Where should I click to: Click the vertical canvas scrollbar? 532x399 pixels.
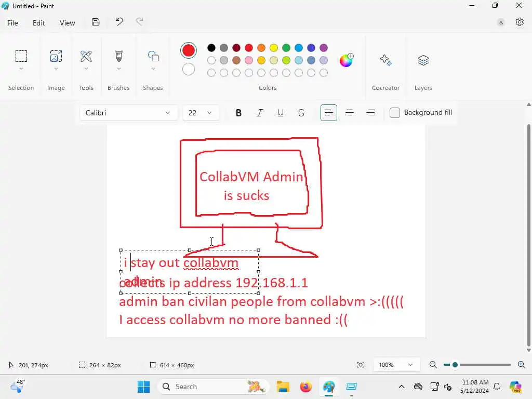(528, 236)
